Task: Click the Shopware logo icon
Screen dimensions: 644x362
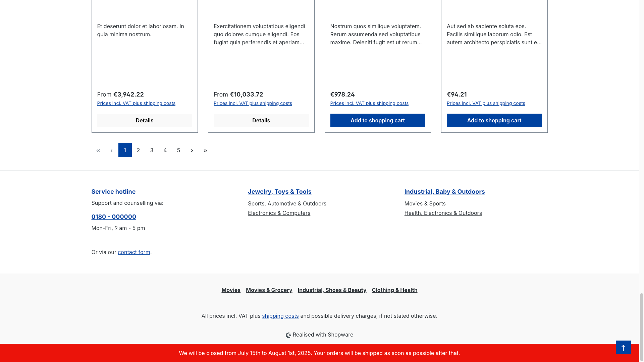Action: click(288, 335)
